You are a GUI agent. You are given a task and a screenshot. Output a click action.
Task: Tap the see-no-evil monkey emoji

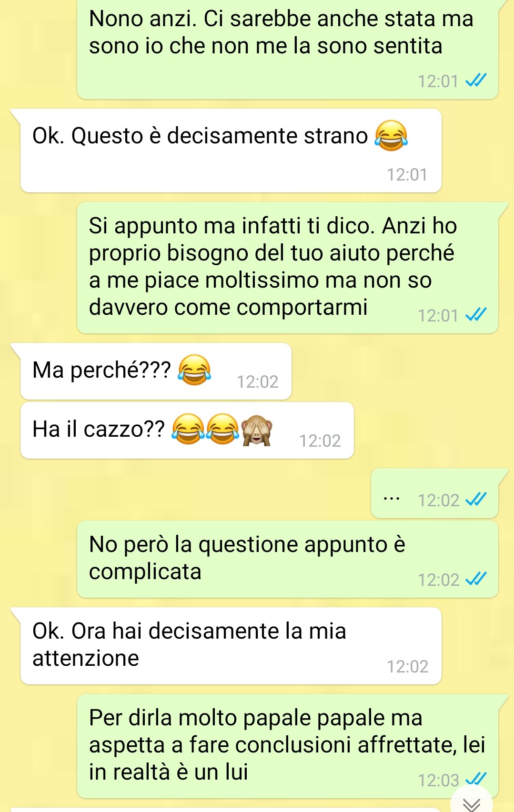point(257,429)
